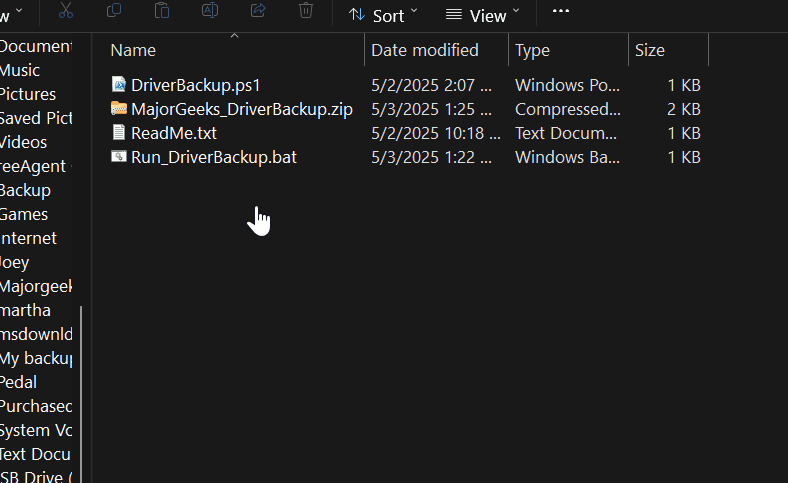Select the MajorGeeks_DriverBackup.zip archive
This screenshot has height=483, width=788.
point(241,109)
